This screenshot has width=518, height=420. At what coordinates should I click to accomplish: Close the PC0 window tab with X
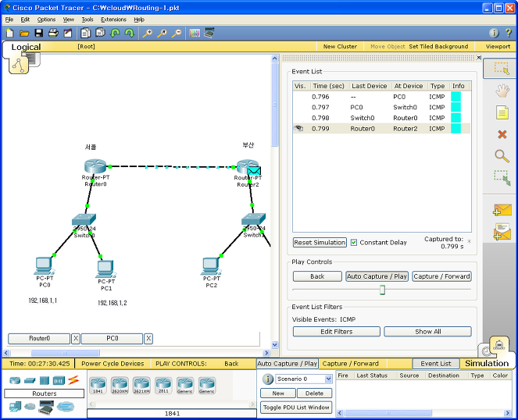[148, 339]
